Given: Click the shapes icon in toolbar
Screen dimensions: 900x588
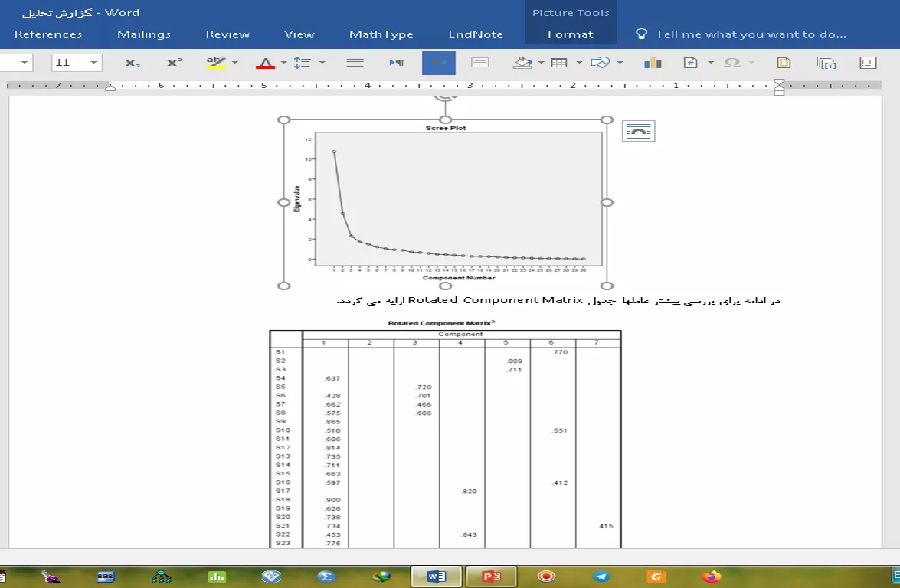Looking at the screenshot, I should coord(601,63).
